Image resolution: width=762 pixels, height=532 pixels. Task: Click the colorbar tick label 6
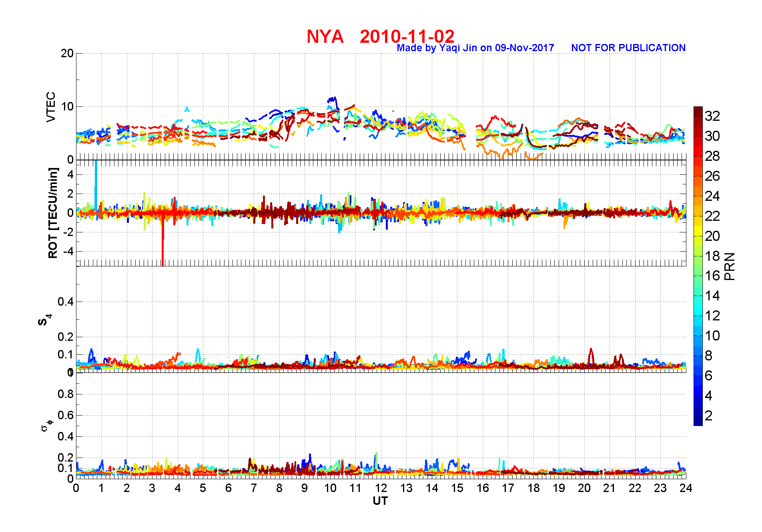click(709, 376)
